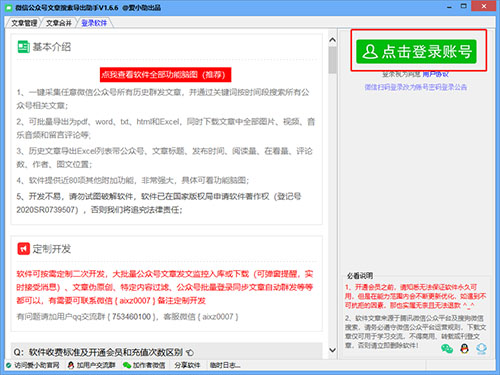
Task: Click intro line 4 about 近80项其他附加功能
Action: (133, 181)
